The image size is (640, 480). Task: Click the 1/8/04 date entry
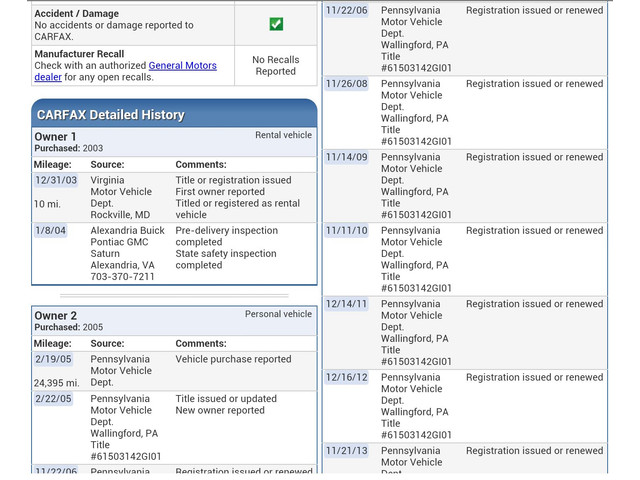point(51,231)
